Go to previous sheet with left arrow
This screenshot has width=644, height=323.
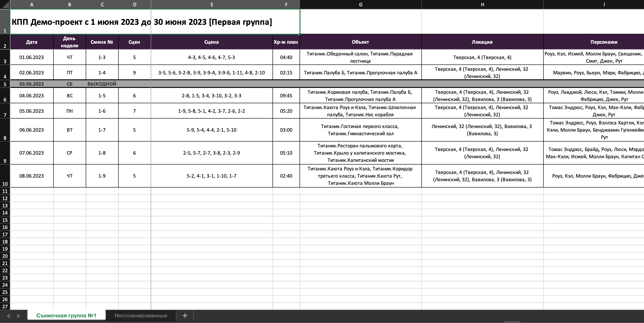[x=8, y=316]
